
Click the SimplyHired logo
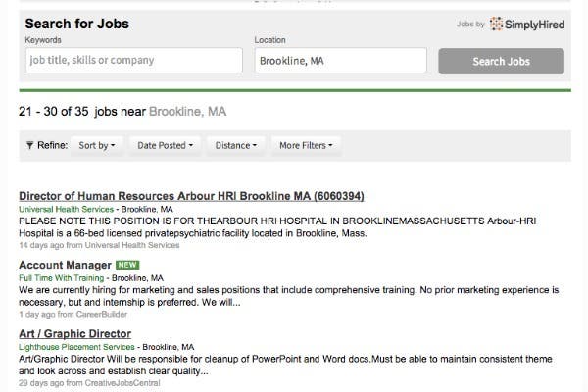click(527, 24)
